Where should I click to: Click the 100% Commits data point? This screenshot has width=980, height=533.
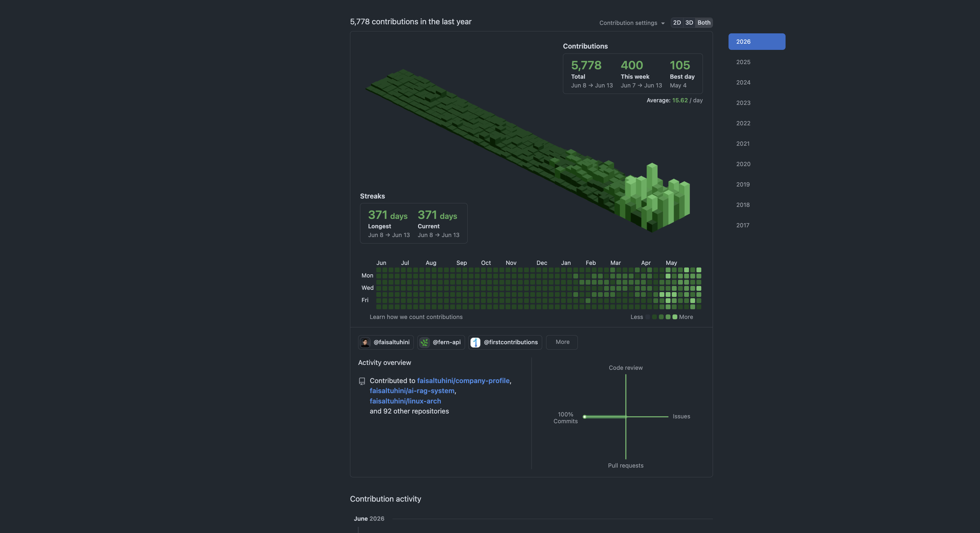tap(585, 417)
